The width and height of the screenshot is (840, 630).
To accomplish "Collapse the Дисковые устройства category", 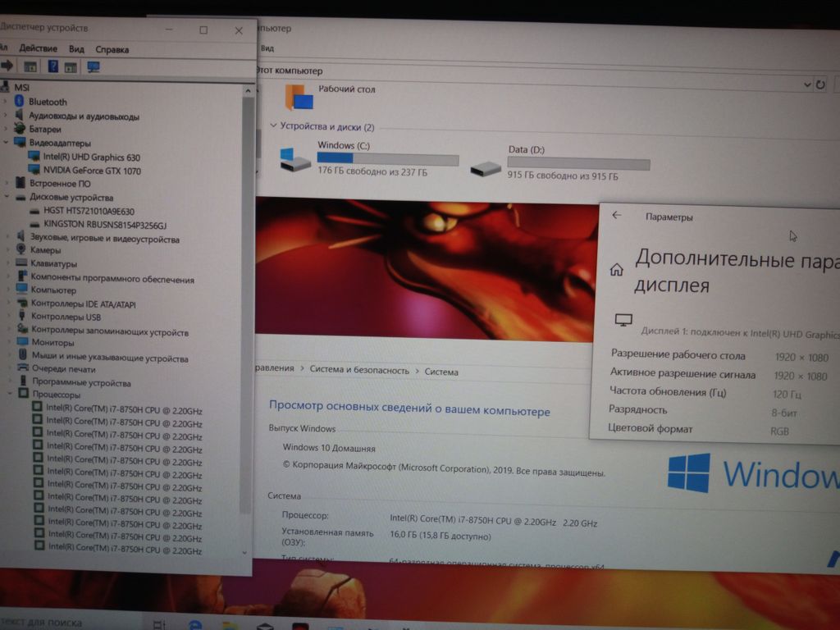I will coord(7,197).
